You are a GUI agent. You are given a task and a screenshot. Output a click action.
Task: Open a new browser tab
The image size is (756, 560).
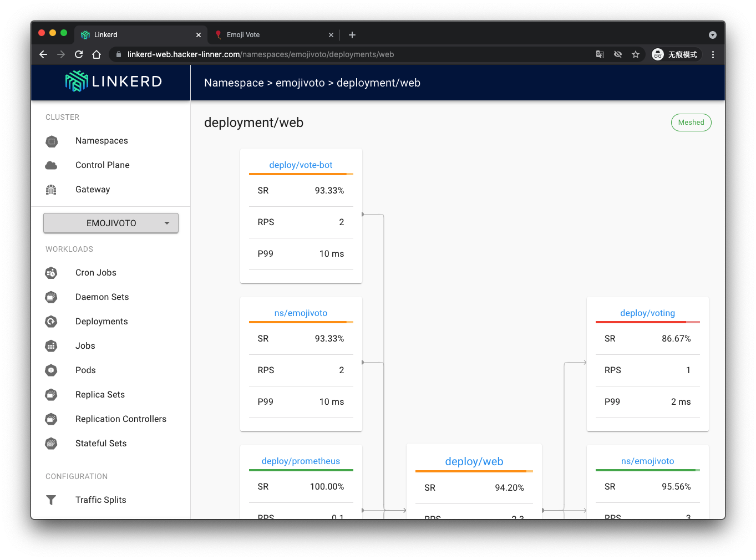(352, 35)
